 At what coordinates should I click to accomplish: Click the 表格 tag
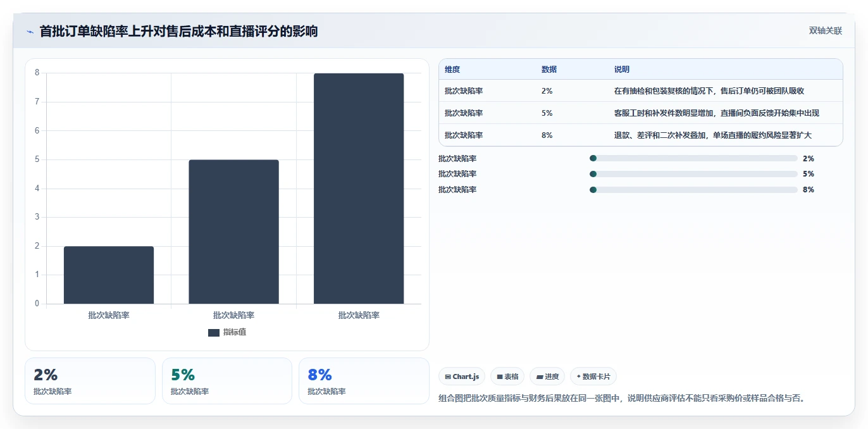(507, 376)
